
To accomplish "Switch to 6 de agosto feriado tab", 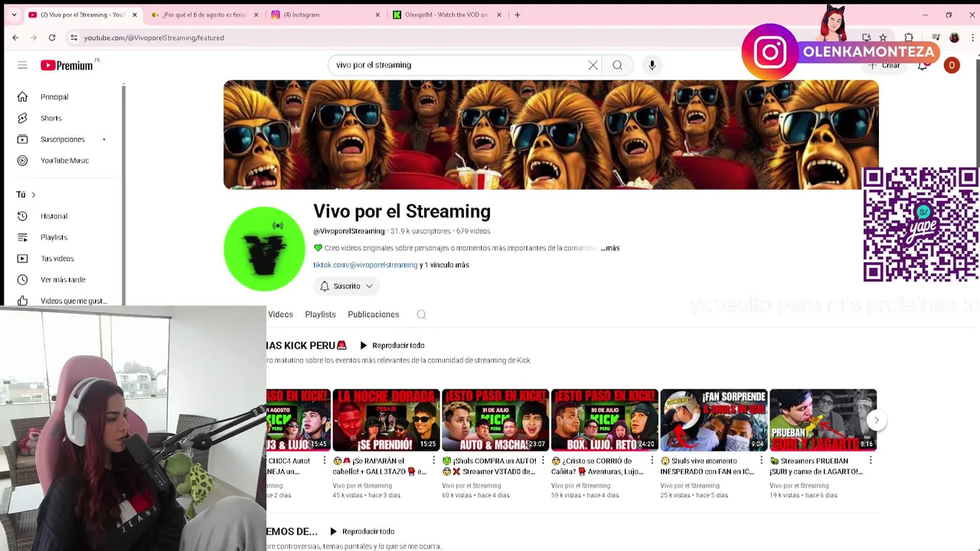I will click(x=204, y=15).
